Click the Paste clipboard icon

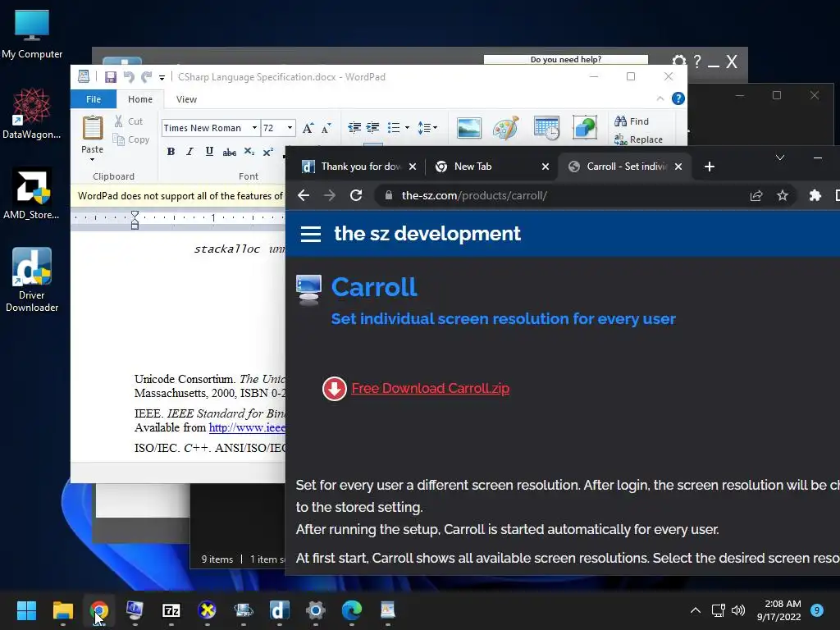[92, 129]
